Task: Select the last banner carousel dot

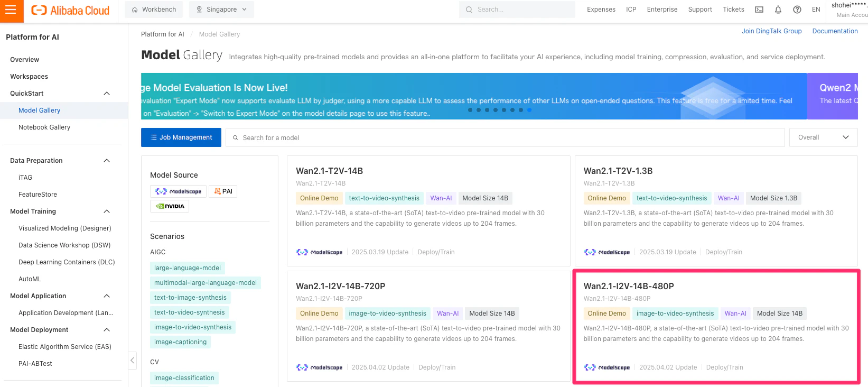Action: (x=529, y=110)
